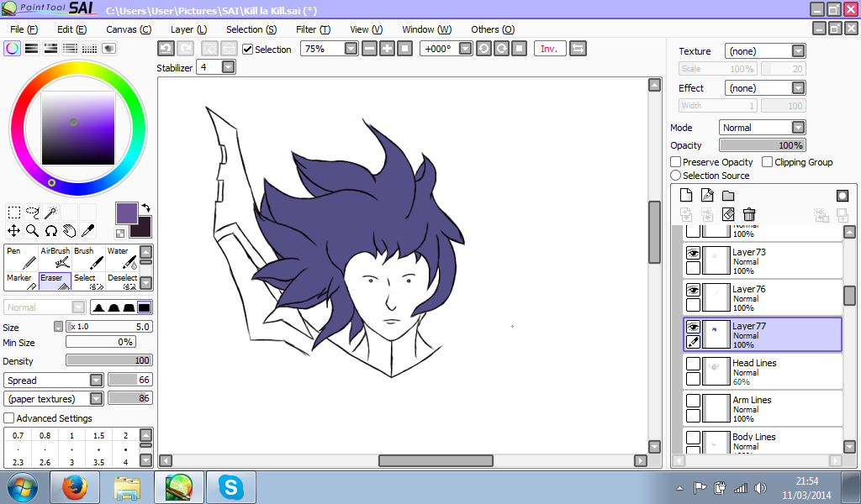The image size is (861, 504).
Task: Select the Water tool
Action: [x=121, y=259]
